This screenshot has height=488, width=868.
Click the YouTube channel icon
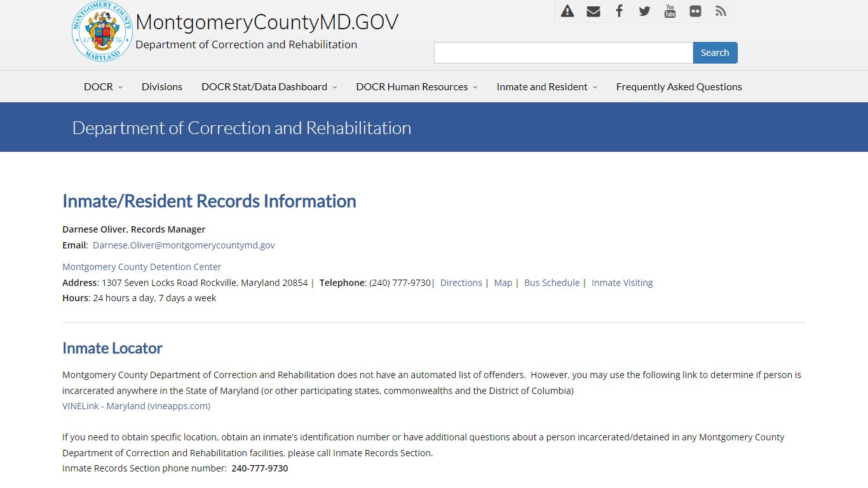tap(670, 11)
